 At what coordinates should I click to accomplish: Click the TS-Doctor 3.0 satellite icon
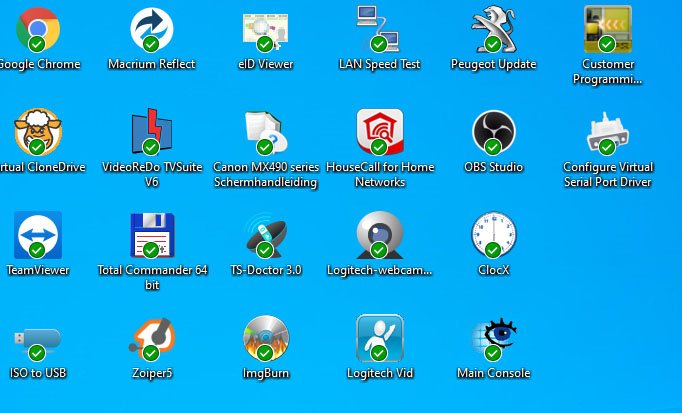point(265,235)
